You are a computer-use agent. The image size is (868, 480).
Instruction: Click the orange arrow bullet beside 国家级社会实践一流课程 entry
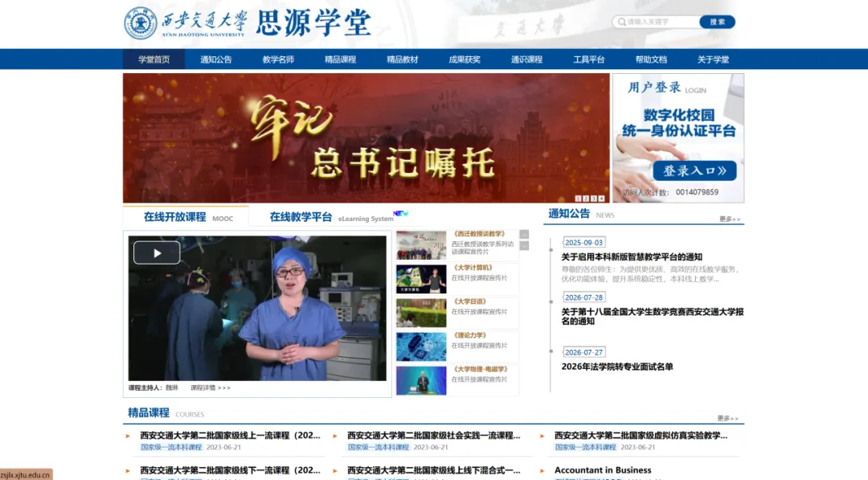tap(335, 436)
